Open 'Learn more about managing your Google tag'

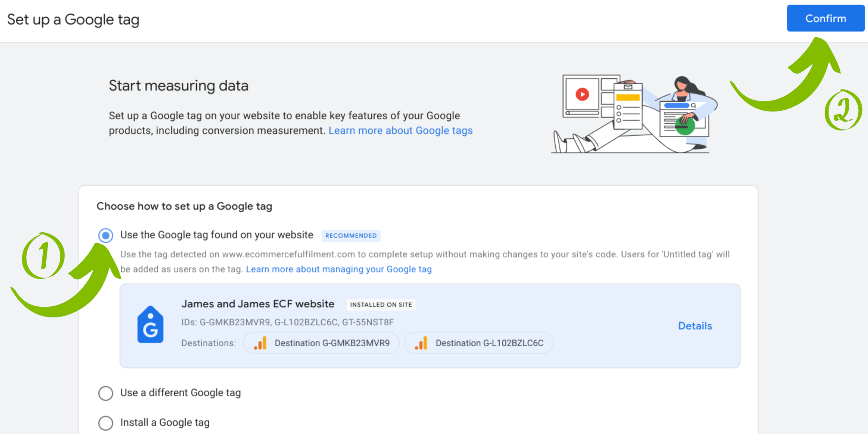339,269
